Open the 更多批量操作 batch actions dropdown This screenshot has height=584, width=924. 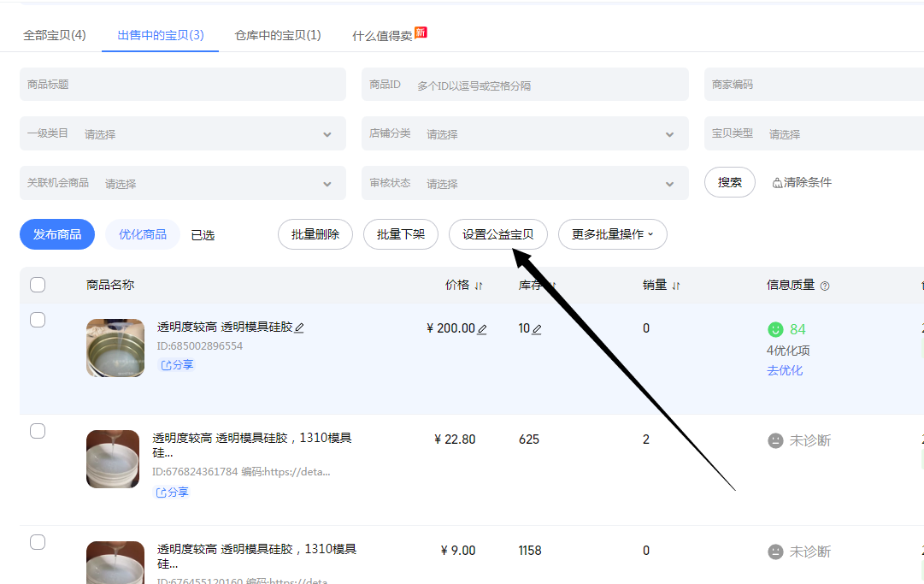612,233
